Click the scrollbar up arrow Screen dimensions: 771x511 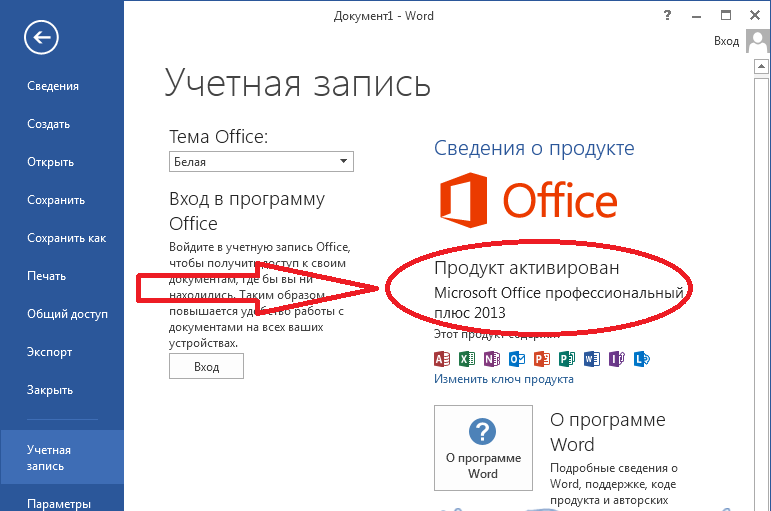(x=761, y=66)
